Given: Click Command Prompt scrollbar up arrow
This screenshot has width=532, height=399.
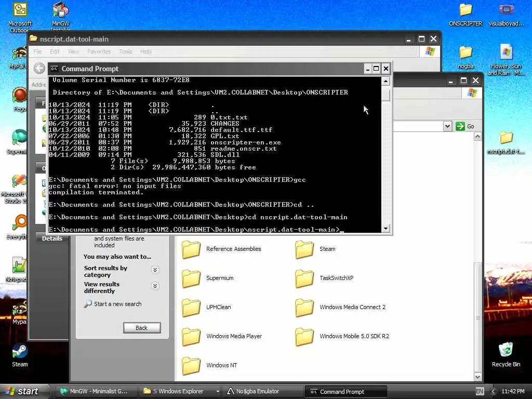Looking at the screenshot, I should (385, 81).
